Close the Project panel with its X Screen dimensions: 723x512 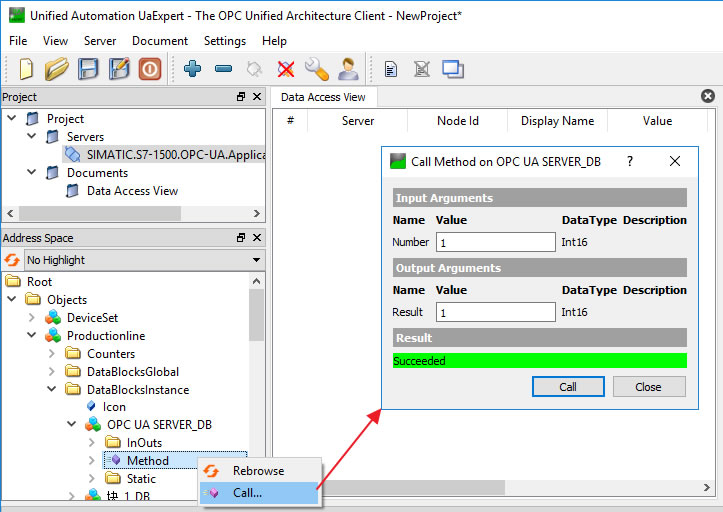coord(257,96)
